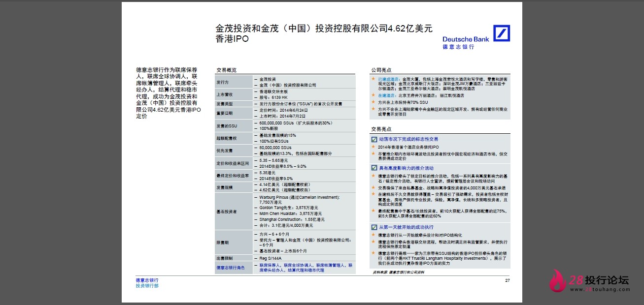Screen dimensions: 644x305
Task: Click the Deutsche Bank slash logo square
Action: pyautogui.click(x=502, y=33)
